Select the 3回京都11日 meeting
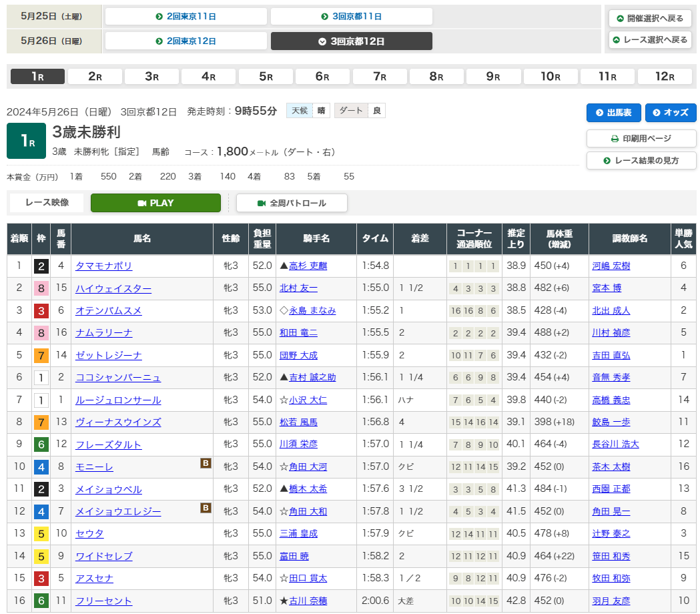 point(351,17)
